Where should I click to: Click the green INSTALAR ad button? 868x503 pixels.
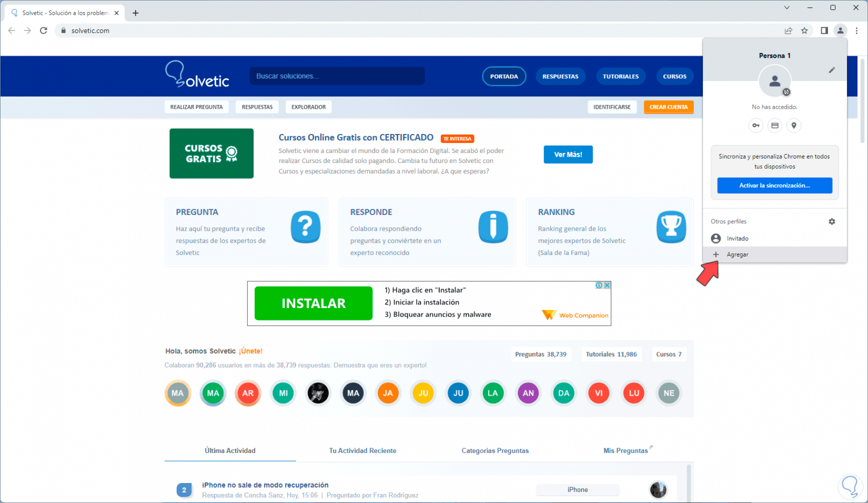[314, 303]
